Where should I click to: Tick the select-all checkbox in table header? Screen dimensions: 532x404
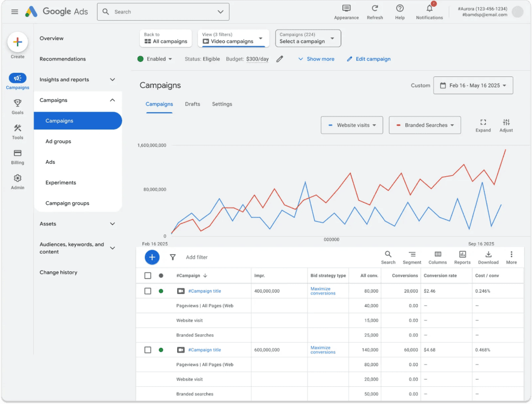(148, 276)
